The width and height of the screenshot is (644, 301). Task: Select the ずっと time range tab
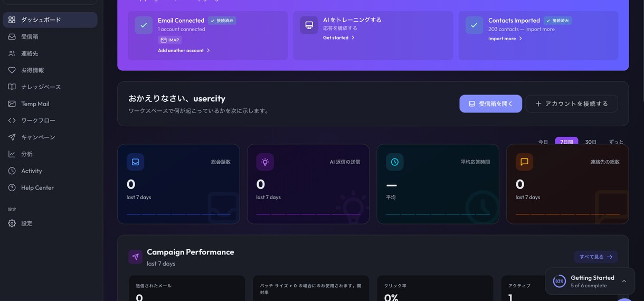(616, 142)
